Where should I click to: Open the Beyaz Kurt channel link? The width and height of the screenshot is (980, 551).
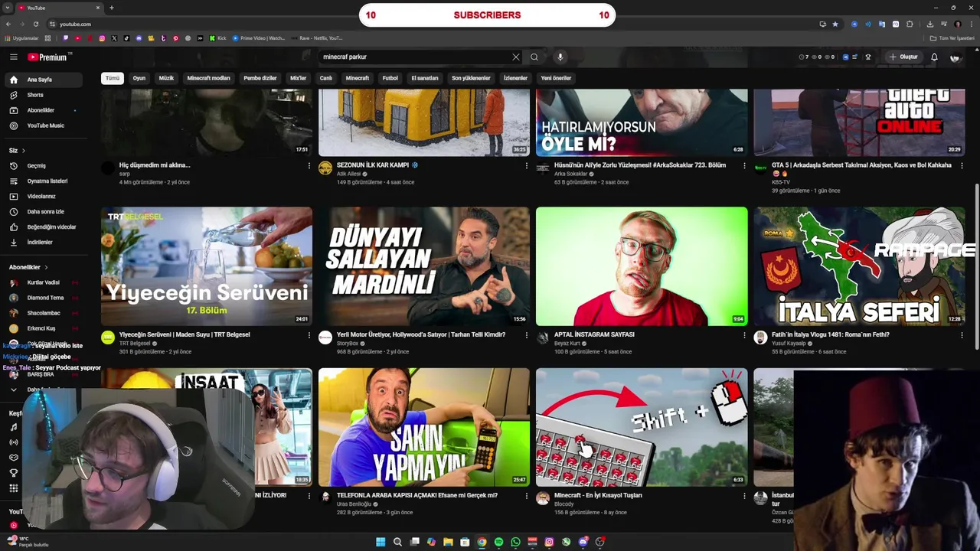coord(567,344)
